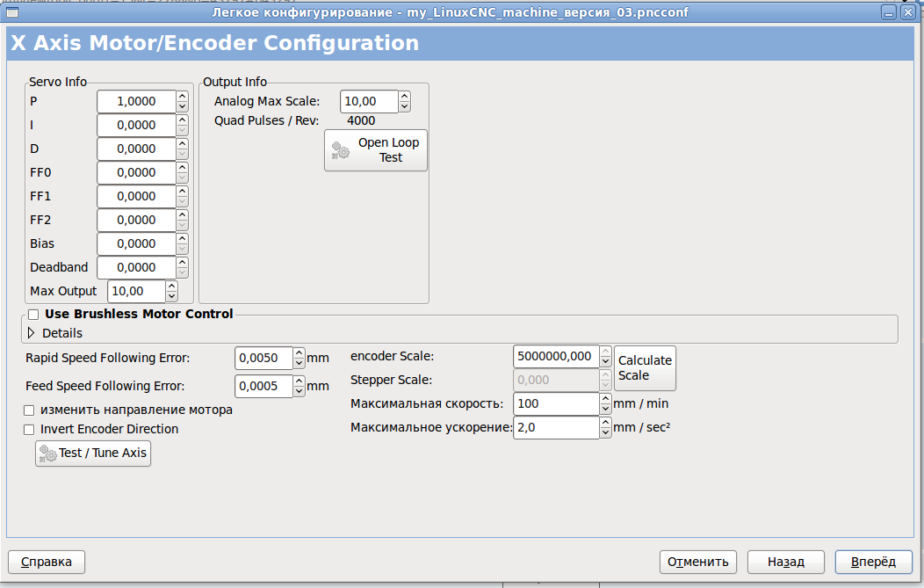This screenshot has width=924, height=588.
Task: Increase Max Output with up arrow
Action: click(x=171, y=286)
